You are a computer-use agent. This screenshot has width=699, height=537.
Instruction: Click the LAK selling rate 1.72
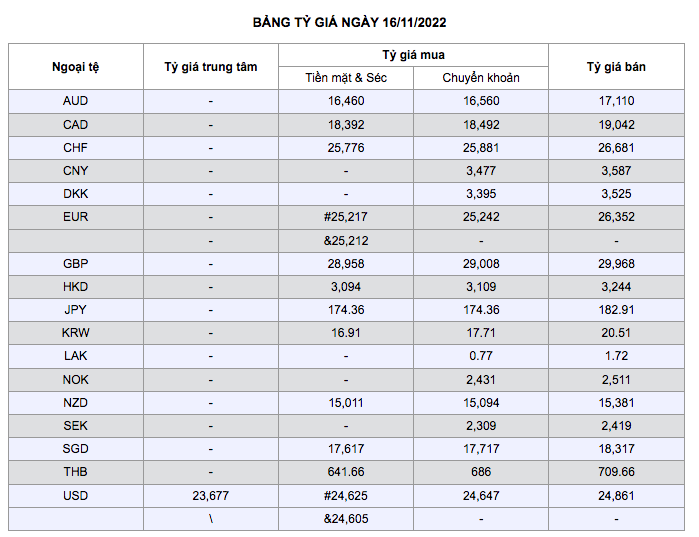pyautogui.click(x=616, y=356)
